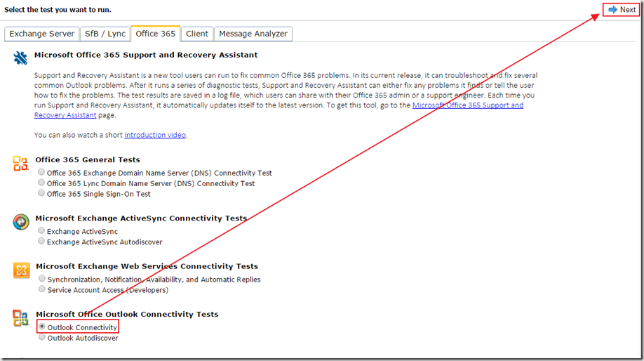Click the Exchange Web Services section icon
The image size is (644, 361).
pos(20,270)
